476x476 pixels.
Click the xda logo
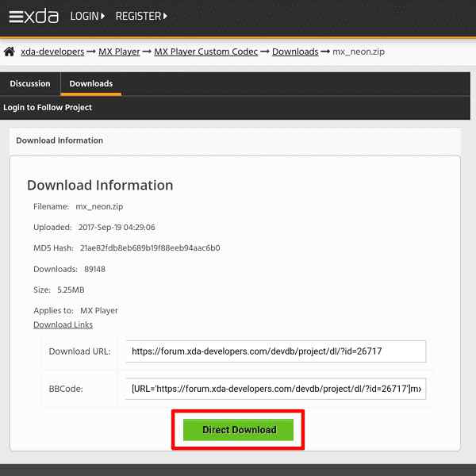point(41,16)
